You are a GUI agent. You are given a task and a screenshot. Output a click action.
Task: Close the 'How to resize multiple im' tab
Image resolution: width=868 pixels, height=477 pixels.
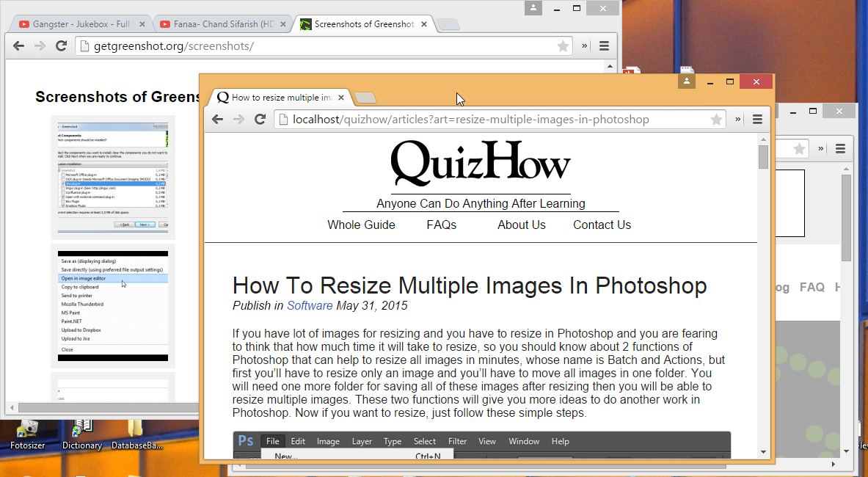(341, 98)
